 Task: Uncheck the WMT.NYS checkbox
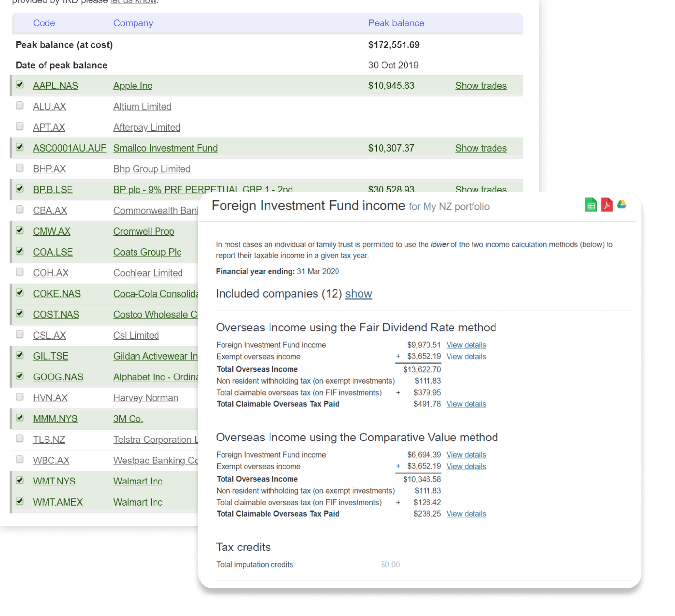coord(20,480)
